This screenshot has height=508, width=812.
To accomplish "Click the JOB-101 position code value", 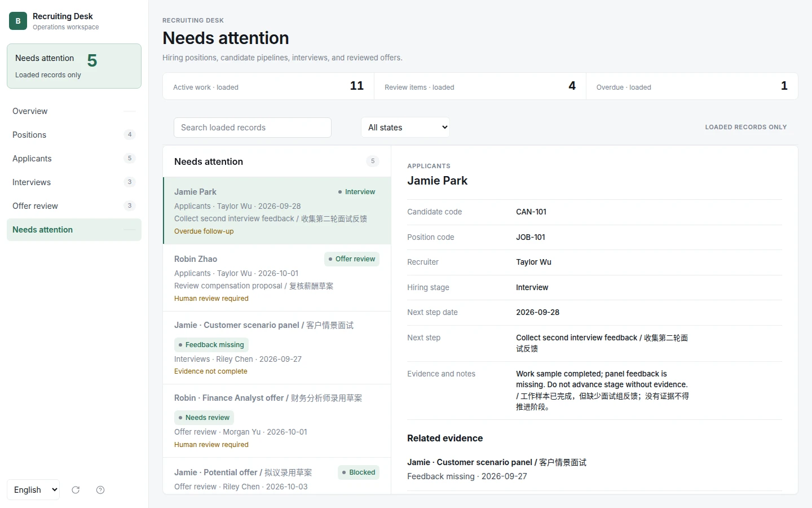I will tap(531, 237).
